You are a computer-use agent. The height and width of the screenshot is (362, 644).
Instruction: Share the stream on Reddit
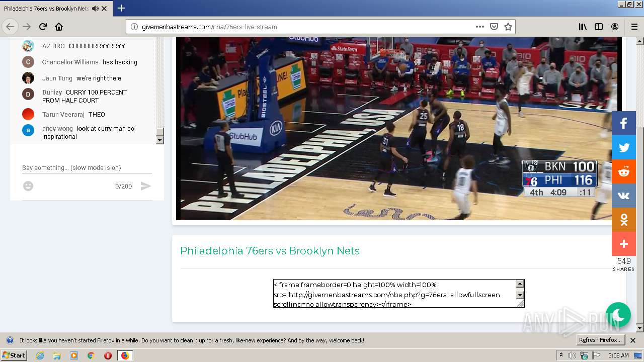[624, 171]
